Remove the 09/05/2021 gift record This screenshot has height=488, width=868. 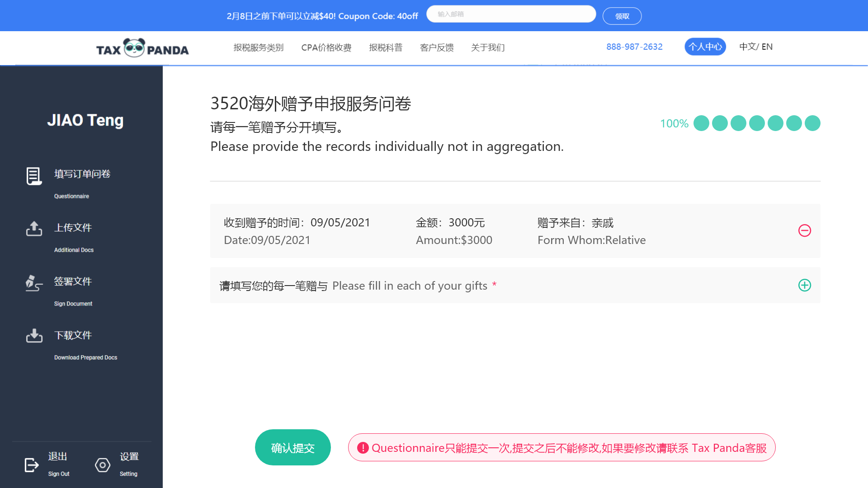click(804, 230)
